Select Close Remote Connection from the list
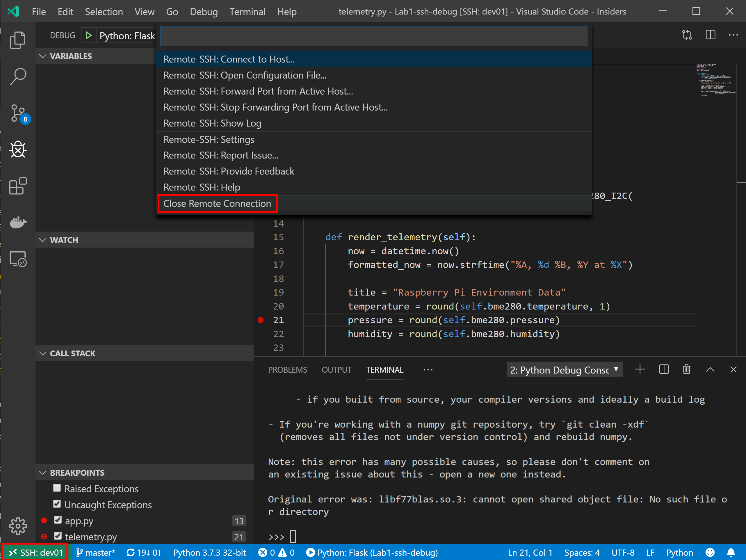 217,203
